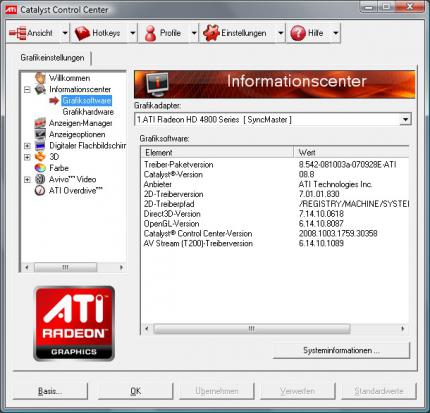
Task: Click the Ansicht toolbar icon
Action: pyautogui.click(x=18, y=33)
